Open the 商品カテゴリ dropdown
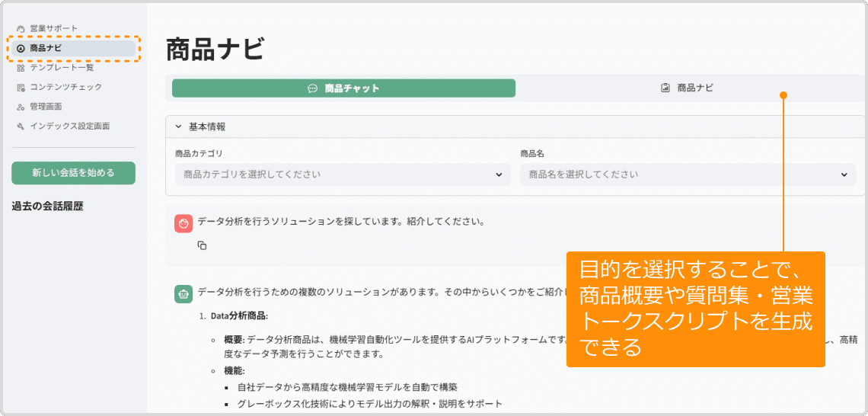 343,174
